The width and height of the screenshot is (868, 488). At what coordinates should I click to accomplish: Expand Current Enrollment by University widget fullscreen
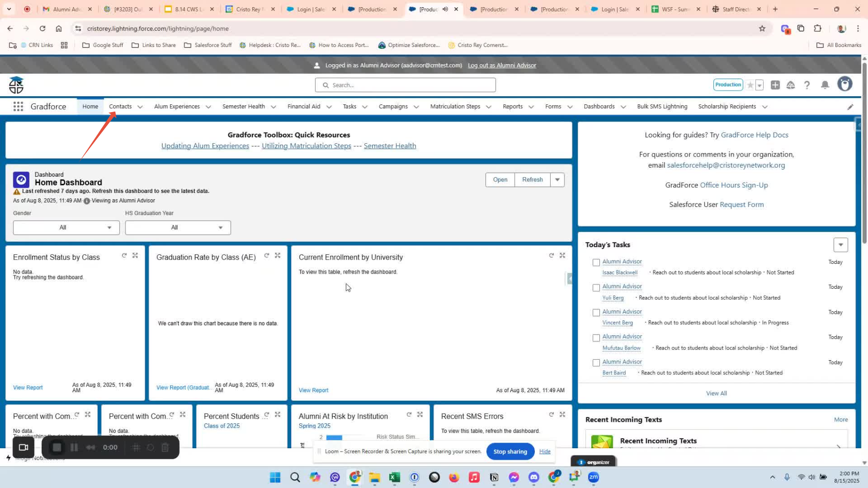(563, 256)
